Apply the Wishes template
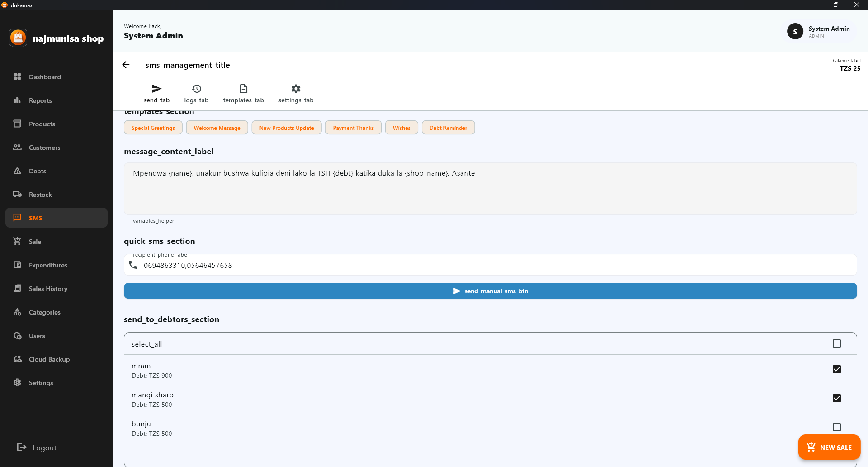 tap(401, 128)
